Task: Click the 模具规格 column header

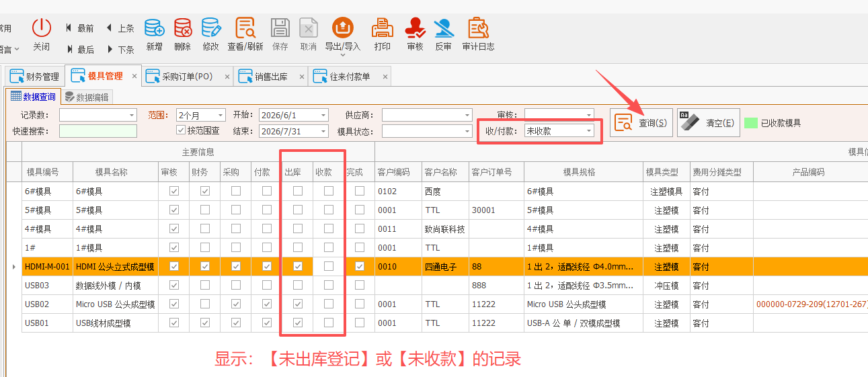Action: point(584,172)
